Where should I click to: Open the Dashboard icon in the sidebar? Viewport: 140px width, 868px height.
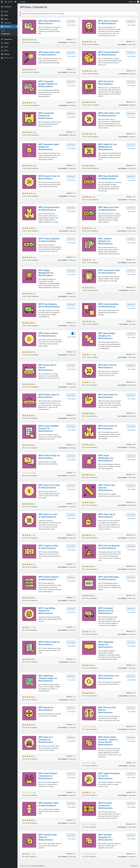pyautogui.click(x=2, y=7)
